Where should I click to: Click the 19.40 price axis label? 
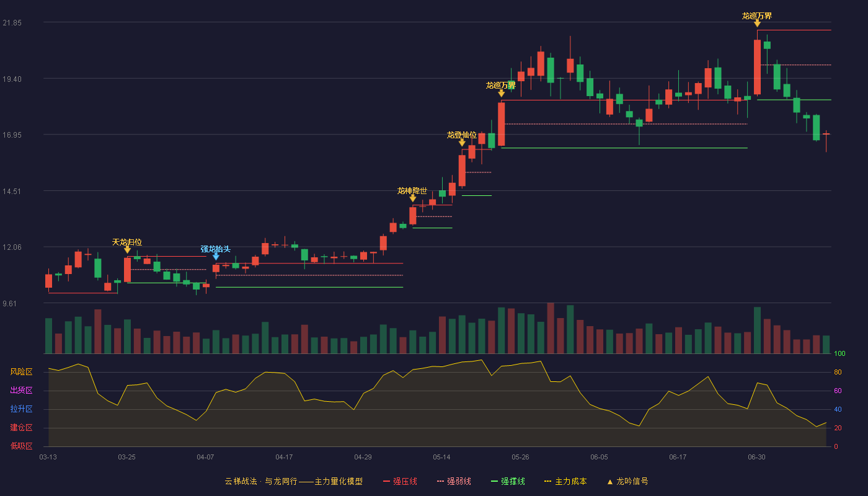click(12, 79)
